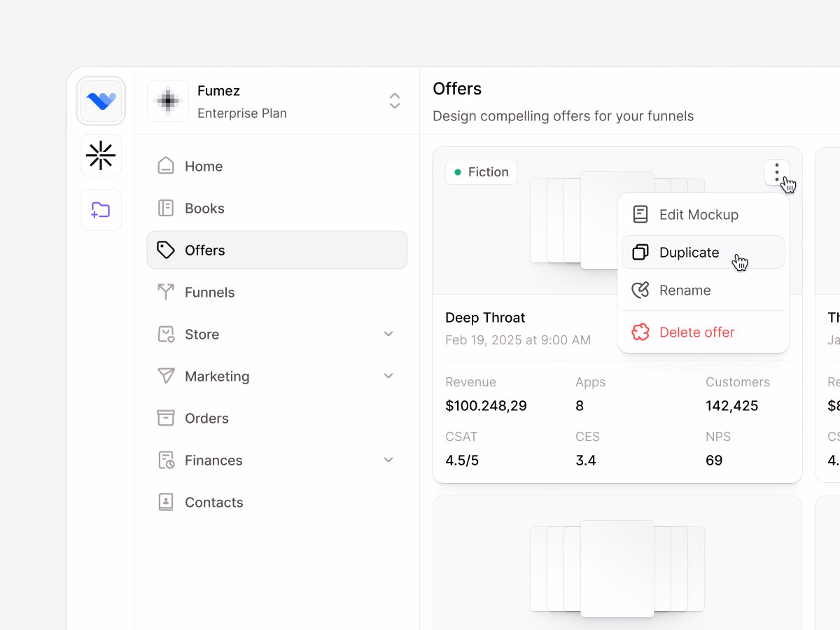Click the blue heart app logo icon
Screen dimensions: 840x630
tap(101, 101)
